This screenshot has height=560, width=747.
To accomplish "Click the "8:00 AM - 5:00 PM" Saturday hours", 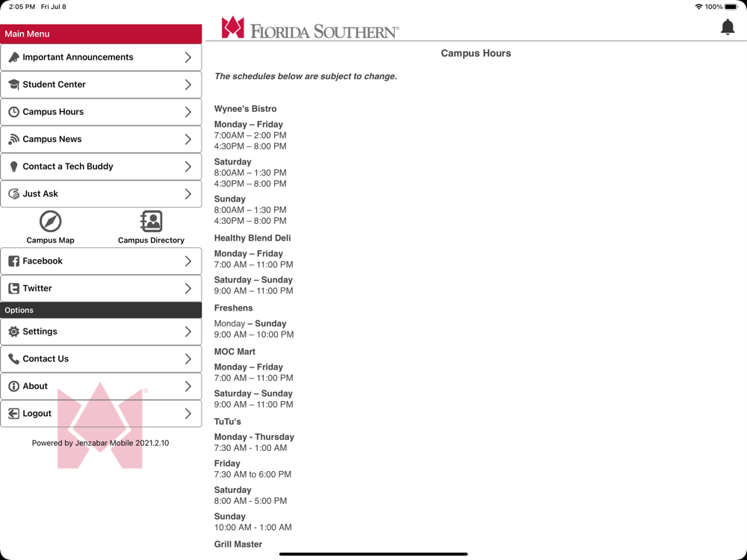I will click(250, 501).
